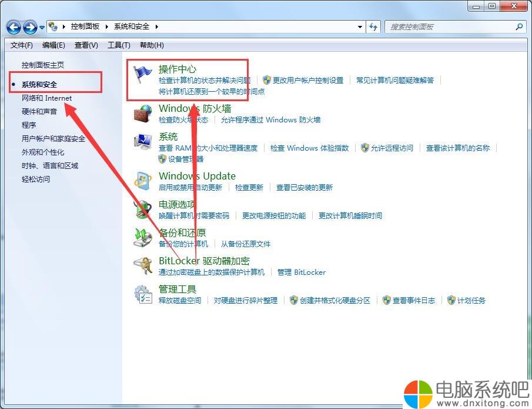Click the search magnifier icon
532x409 pixels.
click(518, 26)
